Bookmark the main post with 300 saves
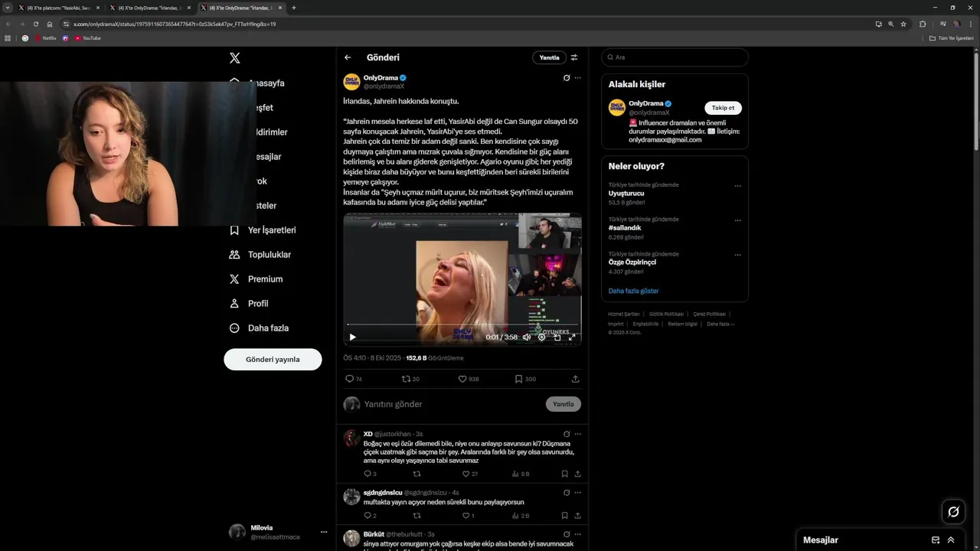Screen dimensions: 980x551 click(525, 379)
